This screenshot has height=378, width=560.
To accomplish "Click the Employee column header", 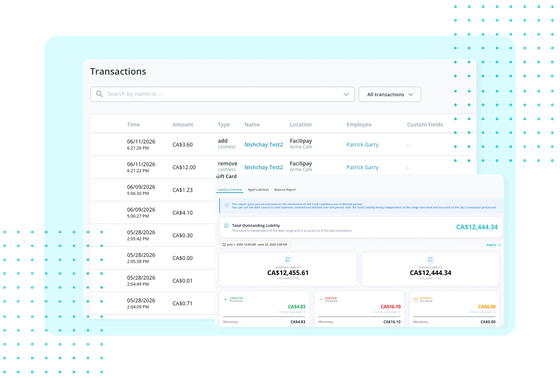I will pos(359,125).
